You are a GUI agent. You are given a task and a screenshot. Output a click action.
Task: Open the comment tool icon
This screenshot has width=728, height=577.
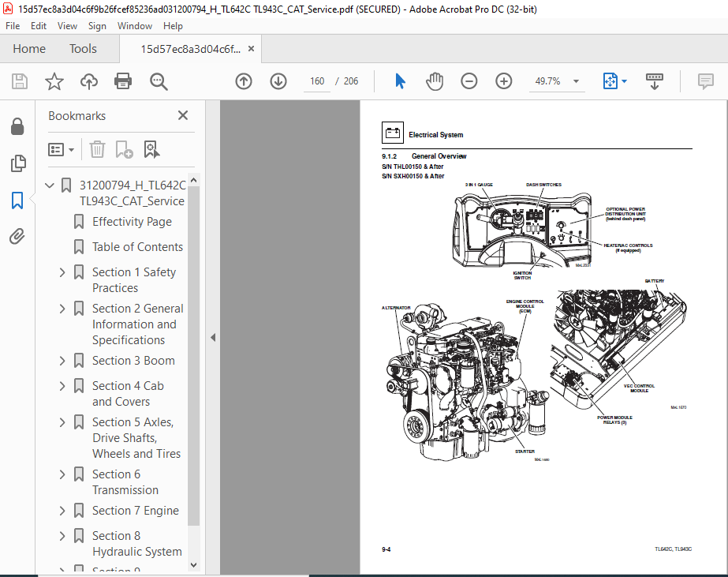[x=706, y=81]
